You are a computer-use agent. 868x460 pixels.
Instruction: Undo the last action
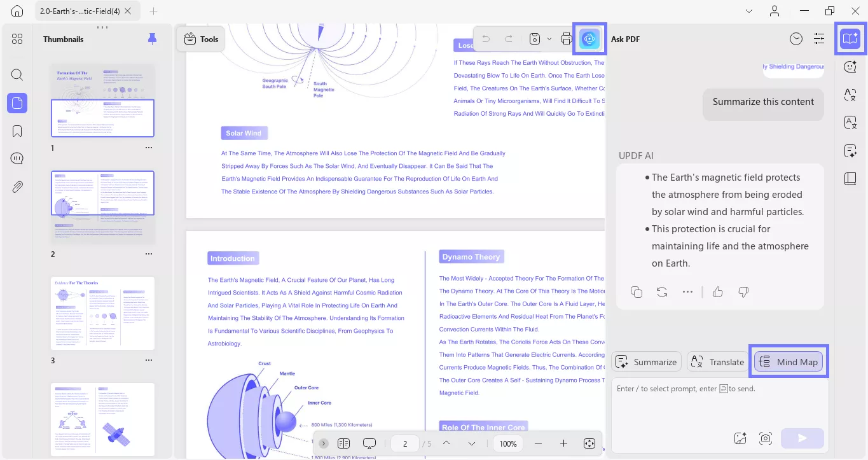(x=486, y=39)
